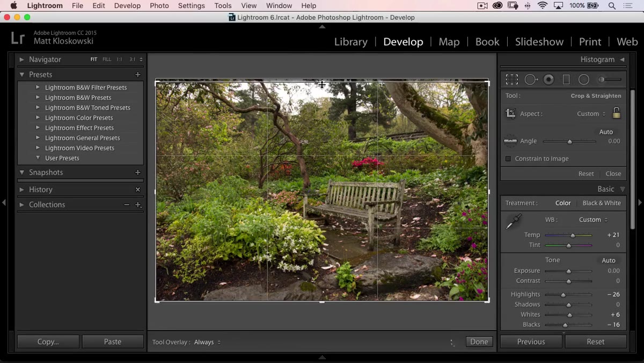Open the Aspect Custom dropdown
The height and width of the screenshot is (363, 644).
pos(591,114)
